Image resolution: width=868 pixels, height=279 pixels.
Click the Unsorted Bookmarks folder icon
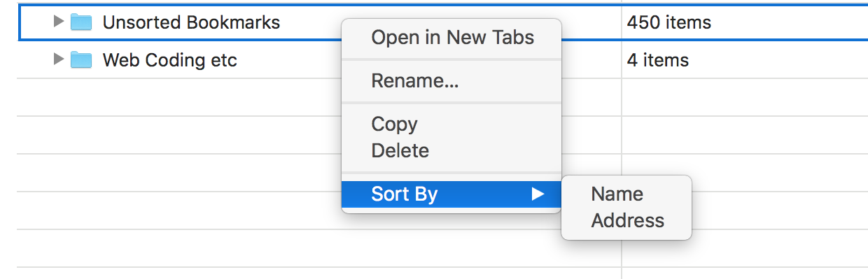click(81, 22)
